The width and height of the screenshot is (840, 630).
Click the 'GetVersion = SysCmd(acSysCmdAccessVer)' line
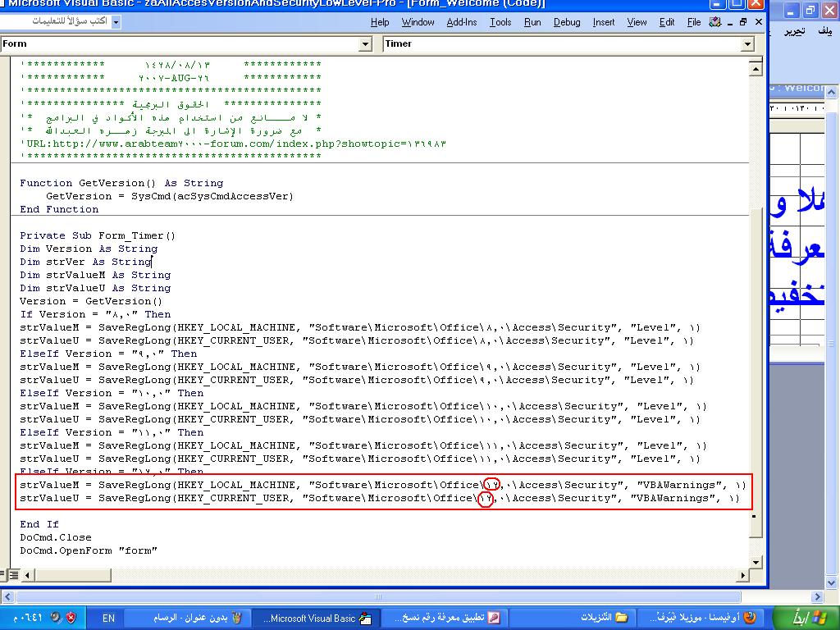[170, 197]
